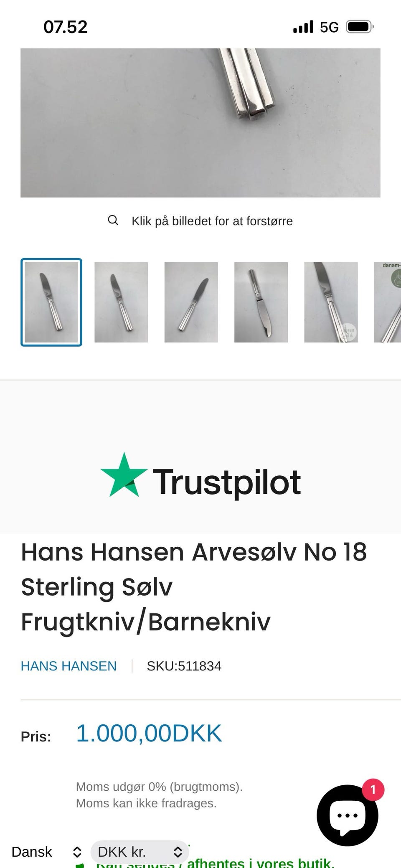
Task: Select the first knife thumbnail
Action: (x=51, y=302)
